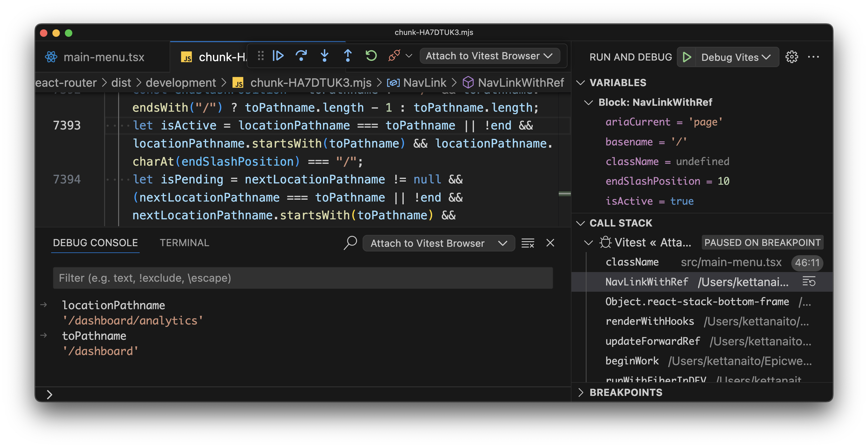
Task: Click the 46:11 line badge
Action: tap(807, 263)
